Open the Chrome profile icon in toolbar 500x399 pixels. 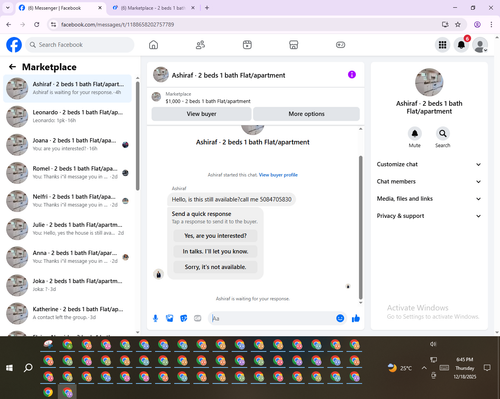click(x=477, y=24)
